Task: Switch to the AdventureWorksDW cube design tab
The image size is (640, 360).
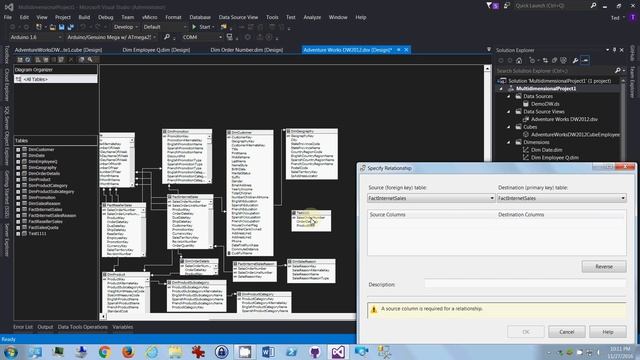Action: [x=58, y=50]
